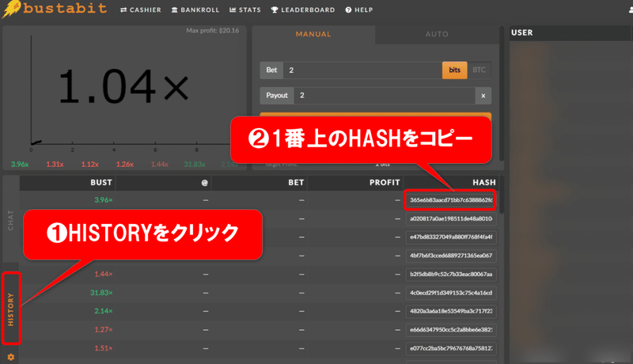Open the HELP page
633x364 pixels.
coord(359,9)
